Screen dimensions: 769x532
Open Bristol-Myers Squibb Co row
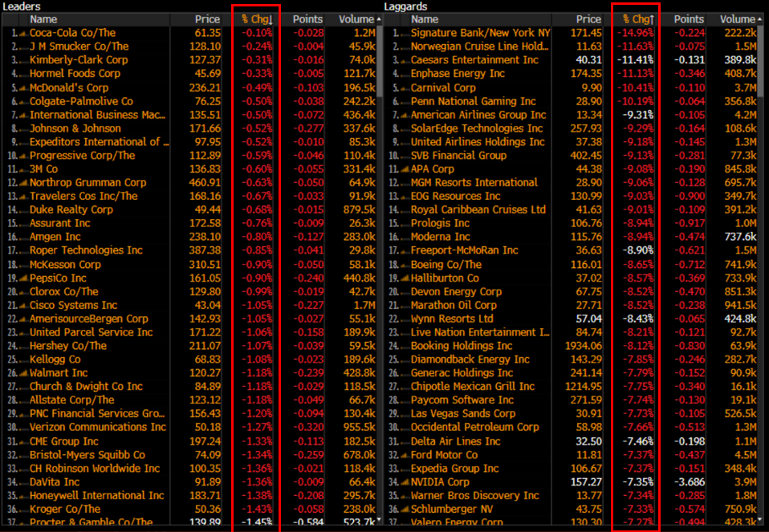[87, 455]
